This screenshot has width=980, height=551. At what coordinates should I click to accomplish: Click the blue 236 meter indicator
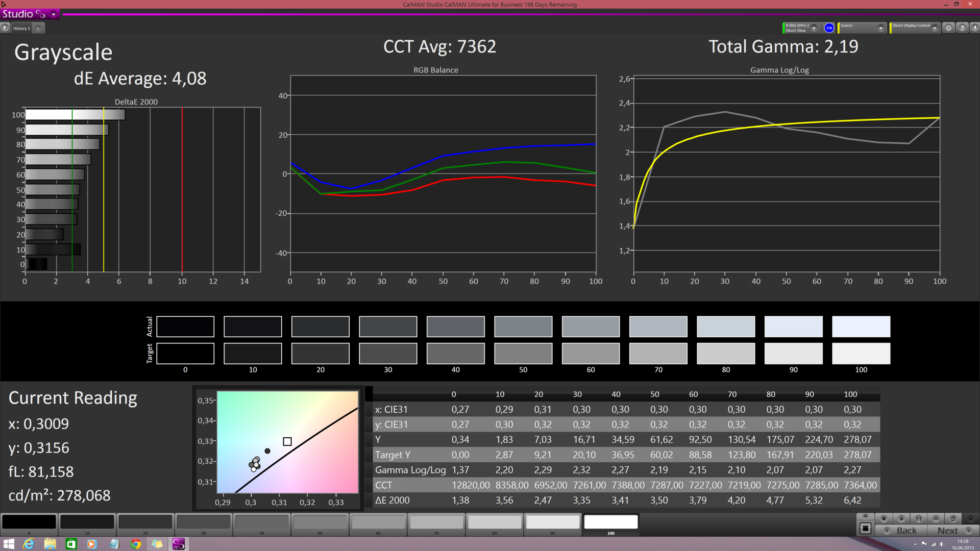pos(829,28)
